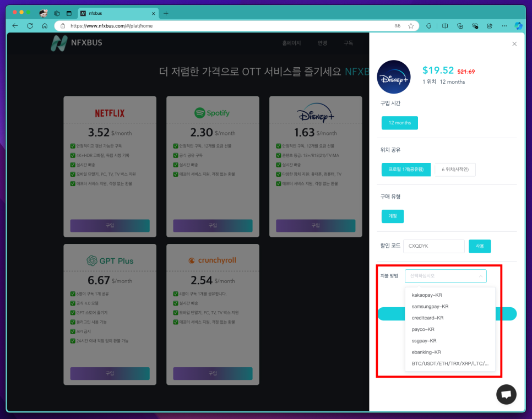
Task: Choose BTC/USDT/ETH crypto payment option
Action: click(x=450, y=363)
